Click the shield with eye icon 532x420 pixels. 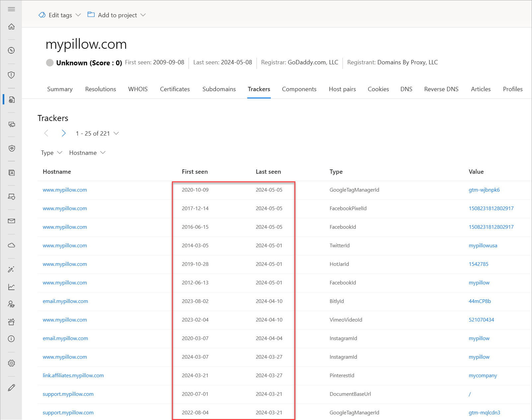[x=11, y=148]
